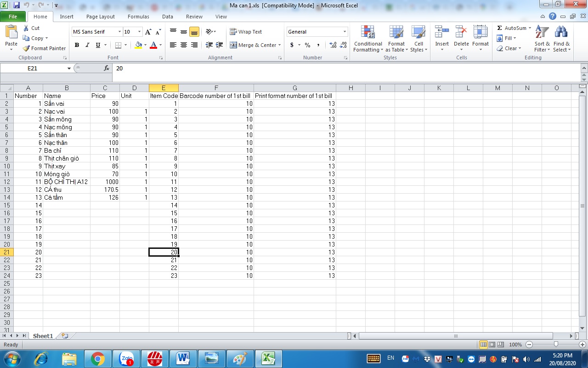Open the Name Box dropdown
Screen dimensions: 588x368
pos(69,68)
